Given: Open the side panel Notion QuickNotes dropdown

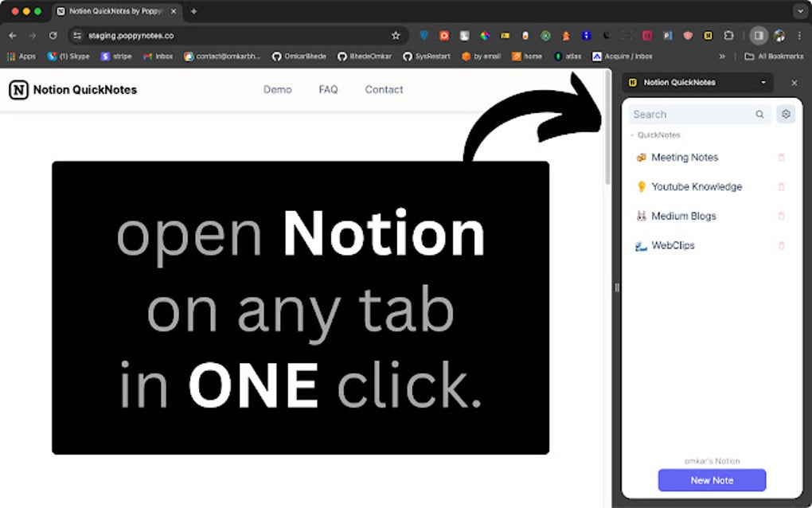Looking at the screenshot, I should click(697, 82).
